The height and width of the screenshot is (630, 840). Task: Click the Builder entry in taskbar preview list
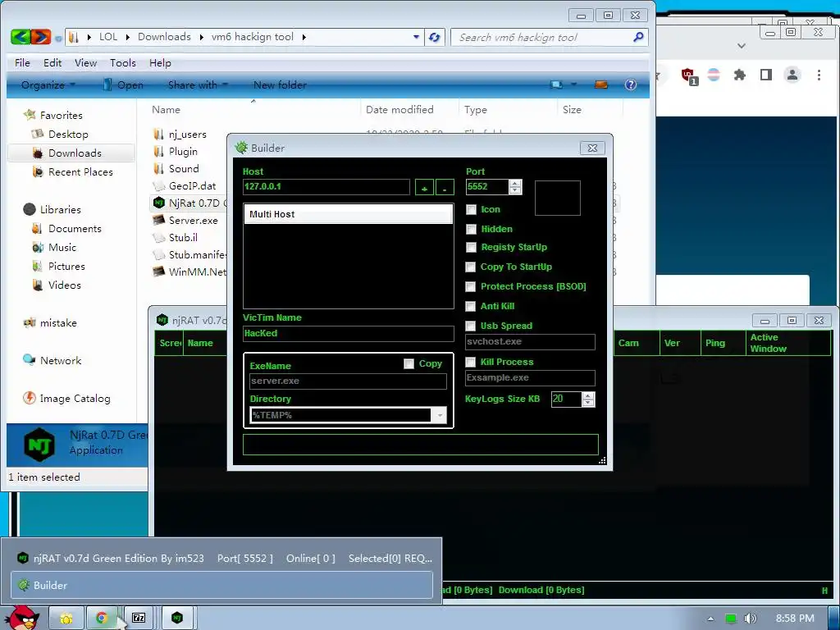pos(221,585)
